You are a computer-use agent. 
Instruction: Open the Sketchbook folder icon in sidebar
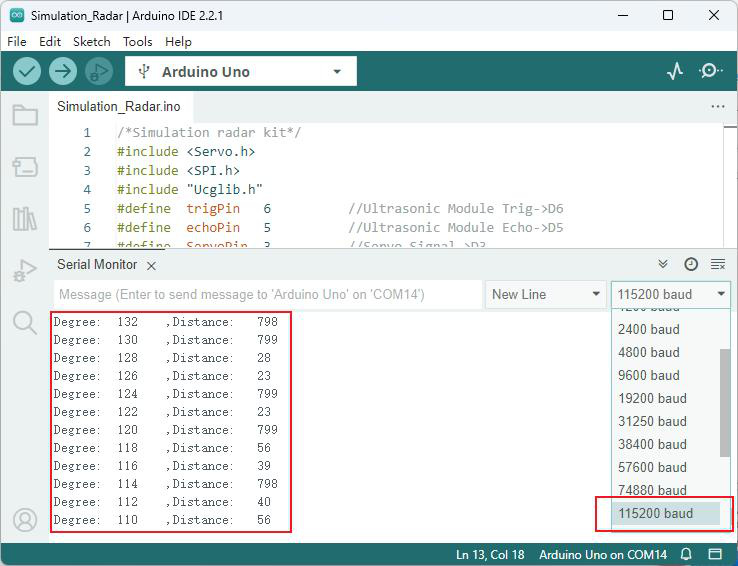click(25, 115)
